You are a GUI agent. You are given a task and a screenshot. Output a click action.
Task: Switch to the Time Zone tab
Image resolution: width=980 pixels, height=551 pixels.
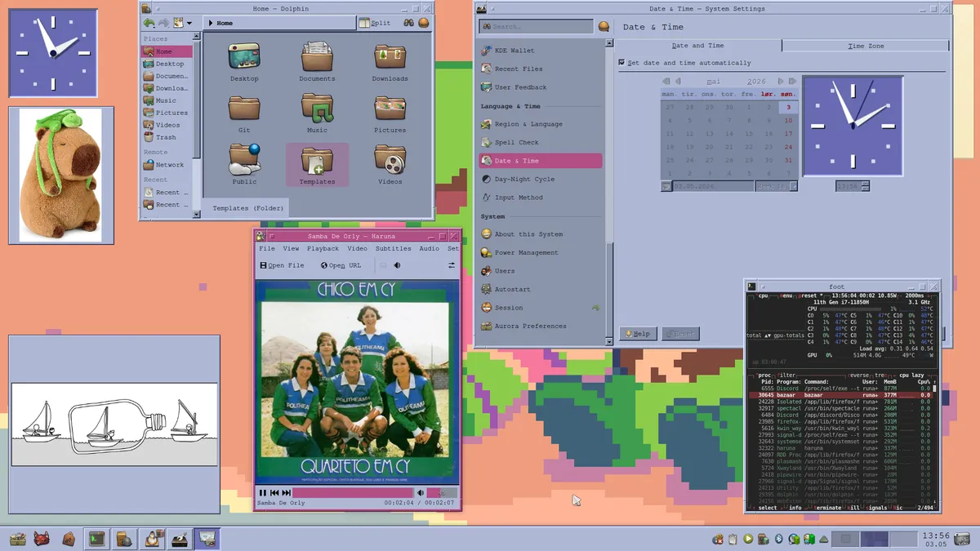pyautogui.click(x=866, y=46)
